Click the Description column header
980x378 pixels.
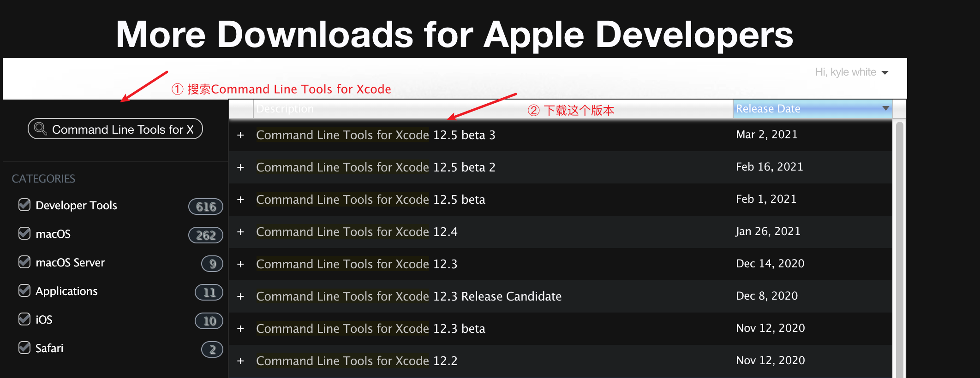[x=493, y=109]
